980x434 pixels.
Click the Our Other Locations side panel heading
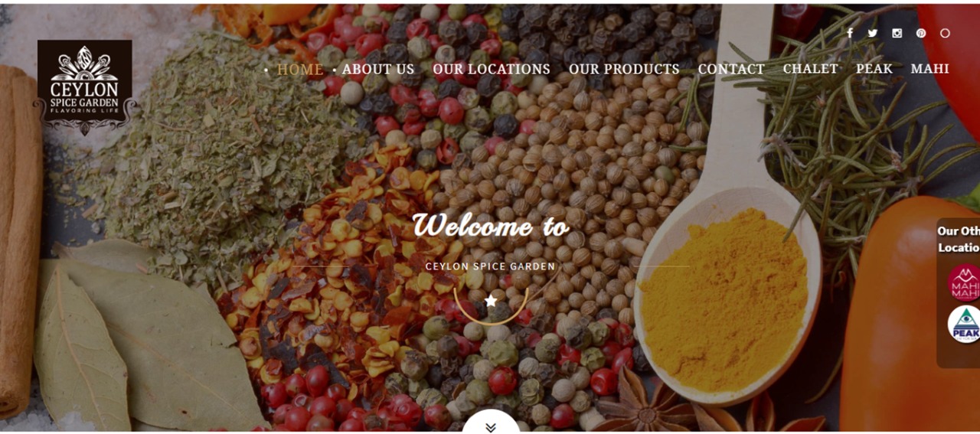(959, 239)
